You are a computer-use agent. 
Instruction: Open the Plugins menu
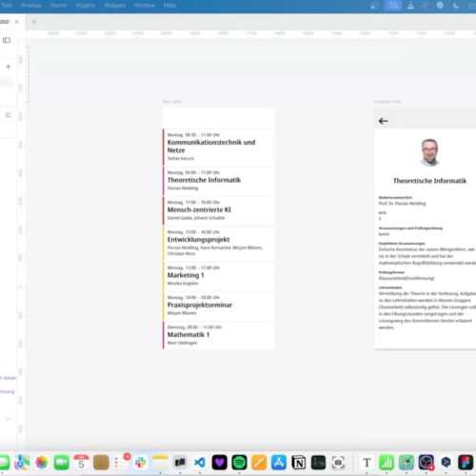tap(86, 6)
